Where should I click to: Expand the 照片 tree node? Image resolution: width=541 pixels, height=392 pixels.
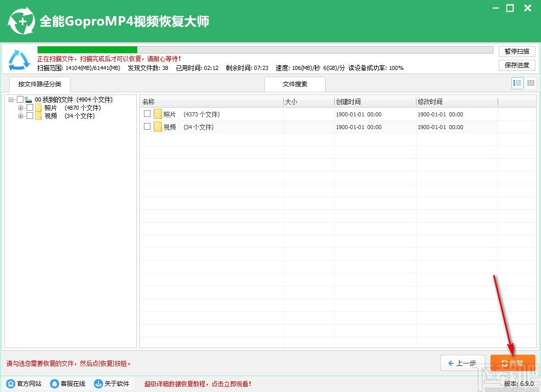point(21,108)
